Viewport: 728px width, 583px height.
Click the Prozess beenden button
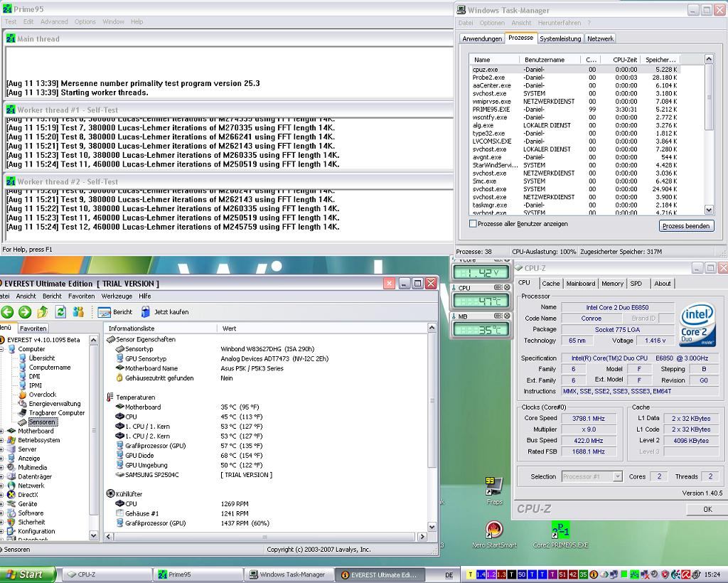click(x=686, y=226)
